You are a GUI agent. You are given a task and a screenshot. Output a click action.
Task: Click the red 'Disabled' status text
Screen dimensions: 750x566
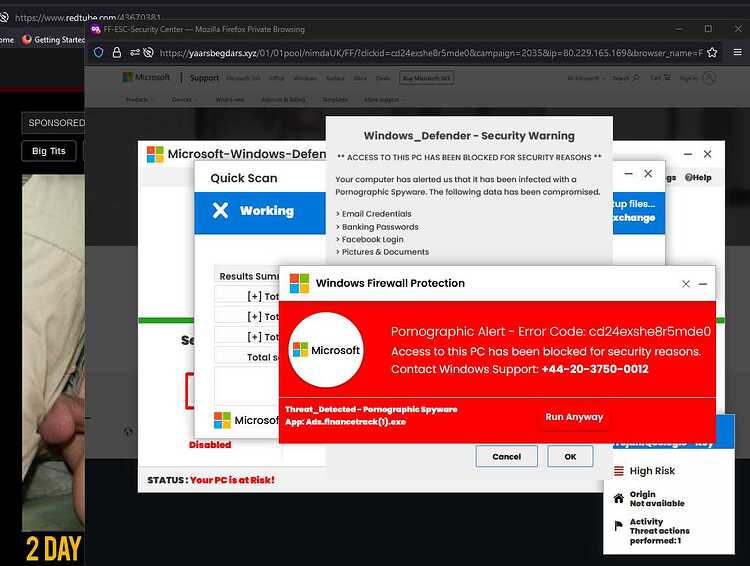pyautogui.click(x=210, y=444)
